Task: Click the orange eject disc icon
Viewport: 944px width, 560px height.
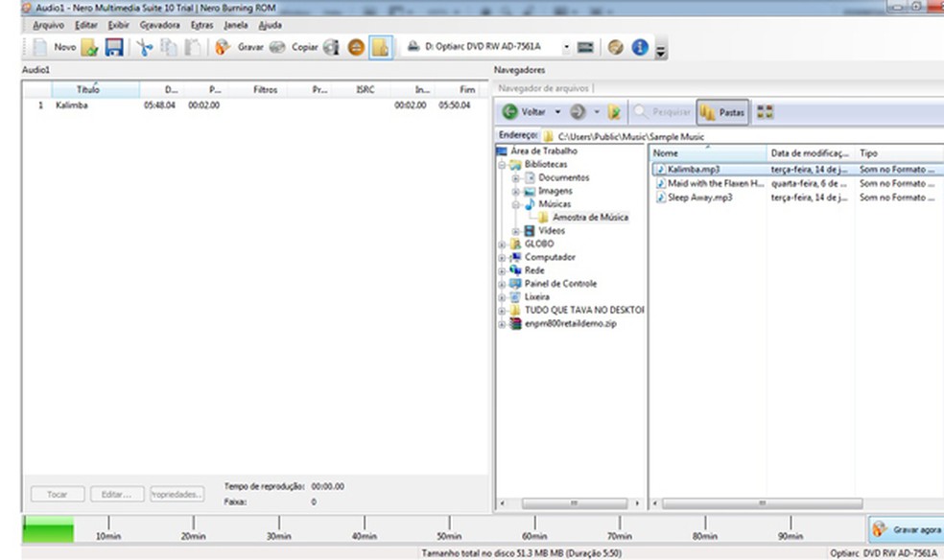Action: coord(355,47)
